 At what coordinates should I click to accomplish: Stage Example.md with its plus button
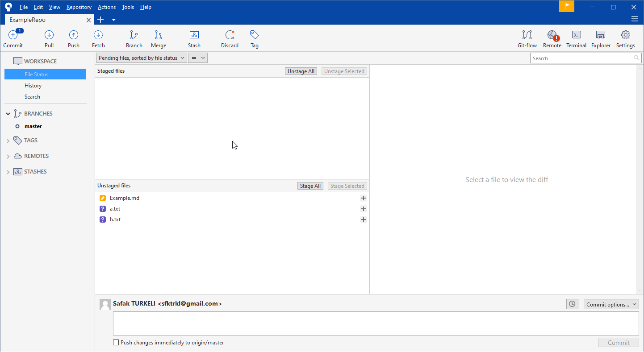[x=364, y=198]
